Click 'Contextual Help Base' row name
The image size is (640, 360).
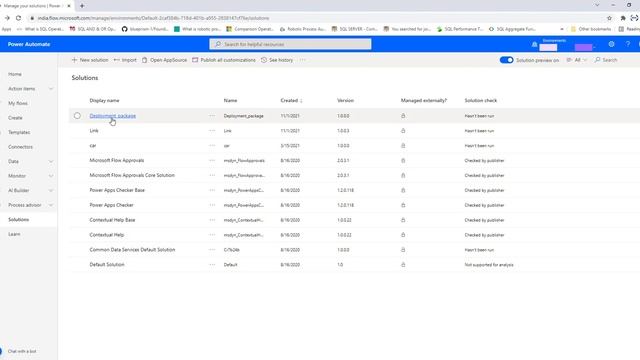[x=112, y=220]
